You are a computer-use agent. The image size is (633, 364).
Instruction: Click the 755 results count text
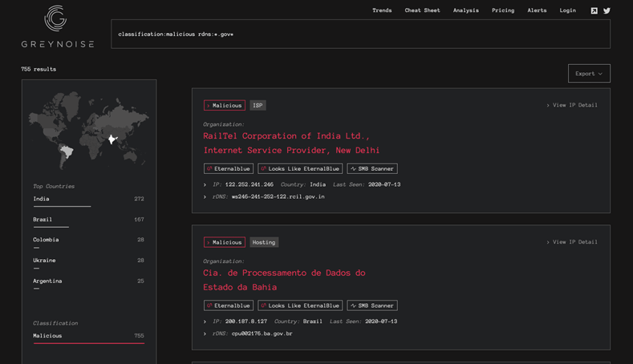pyautogui.click(x=39, y=69)
